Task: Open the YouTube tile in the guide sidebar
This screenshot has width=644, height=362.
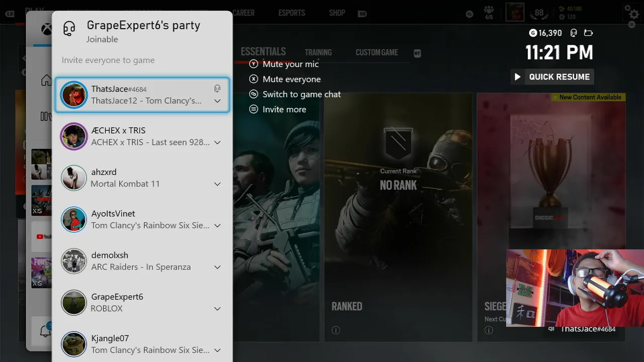Action: click(x=42, y=236)
